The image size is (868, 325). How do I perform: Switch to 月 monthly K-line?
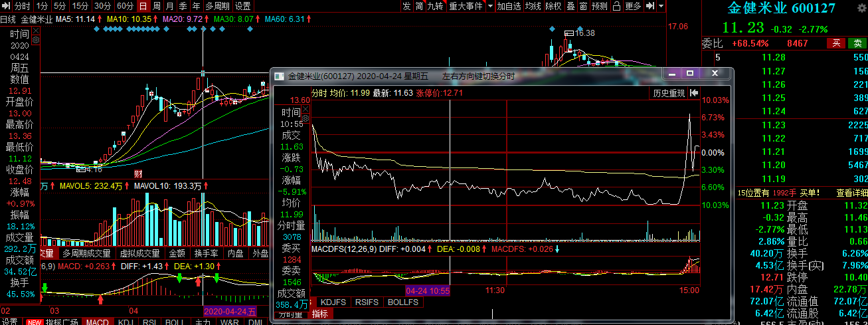[169, 6]
